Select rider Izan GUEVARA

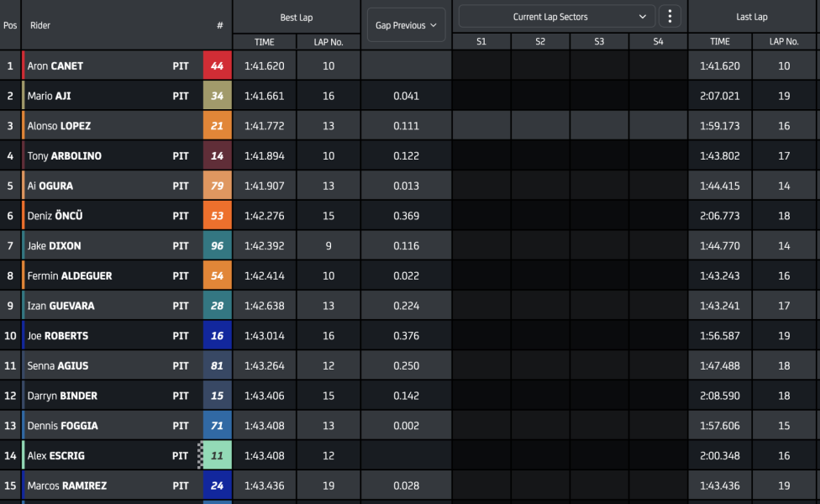(60, 306)
